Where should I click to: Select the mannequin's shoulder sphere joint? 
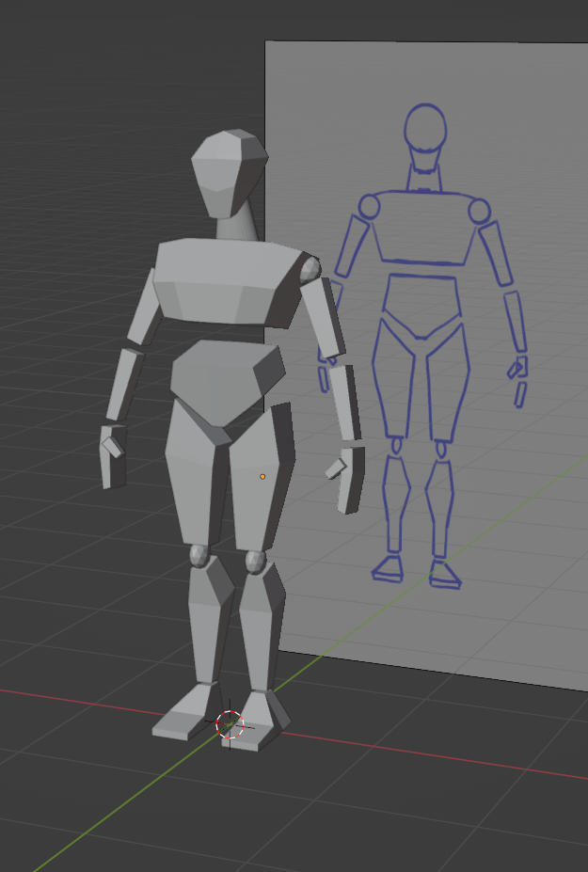[x=310, y=270]
